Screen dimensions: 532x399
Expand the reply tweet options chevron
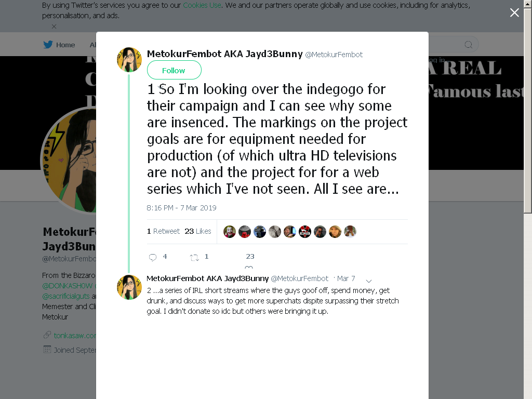(369, 281)
